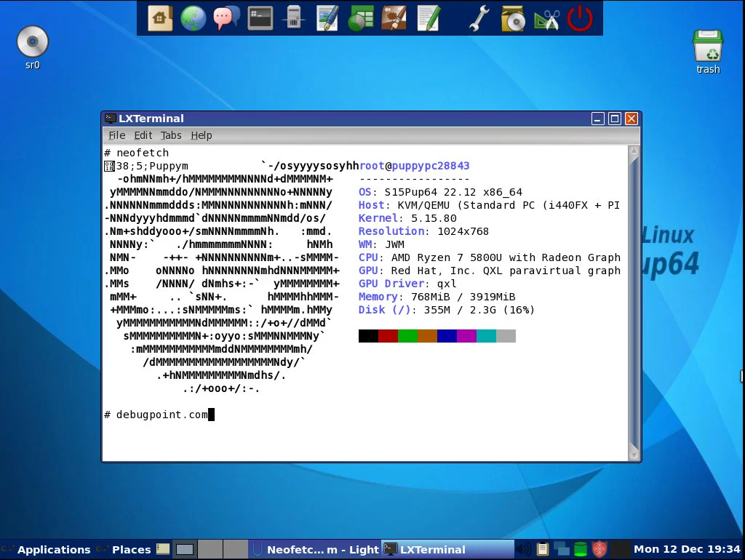Click the magenta color block in neofetch
The width and height of the screenshot is (745, 560).
point(466,336)
